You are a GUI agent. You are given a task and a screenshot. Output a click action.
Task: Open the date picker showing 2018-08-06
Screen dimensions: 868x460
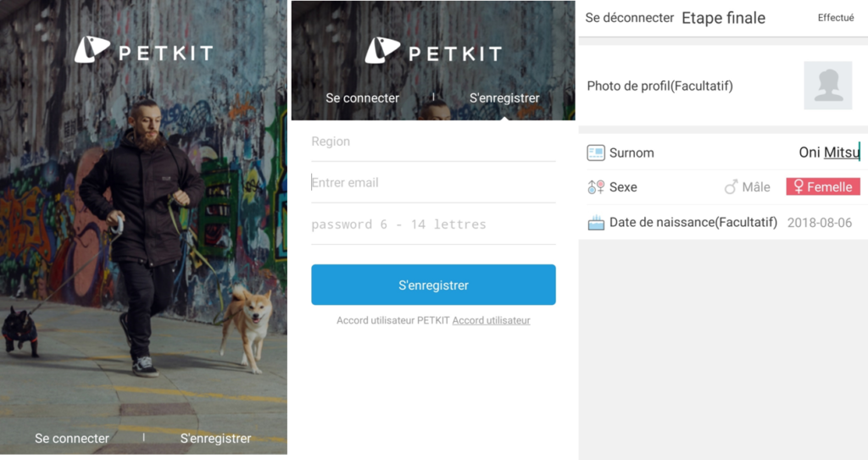[x=820, y=223]
